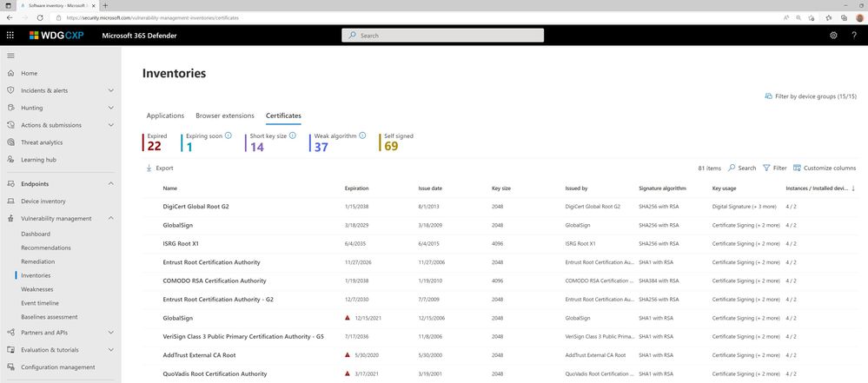Expand the Hunting chevron
868x383 pixels.
(x=110, y=108)
